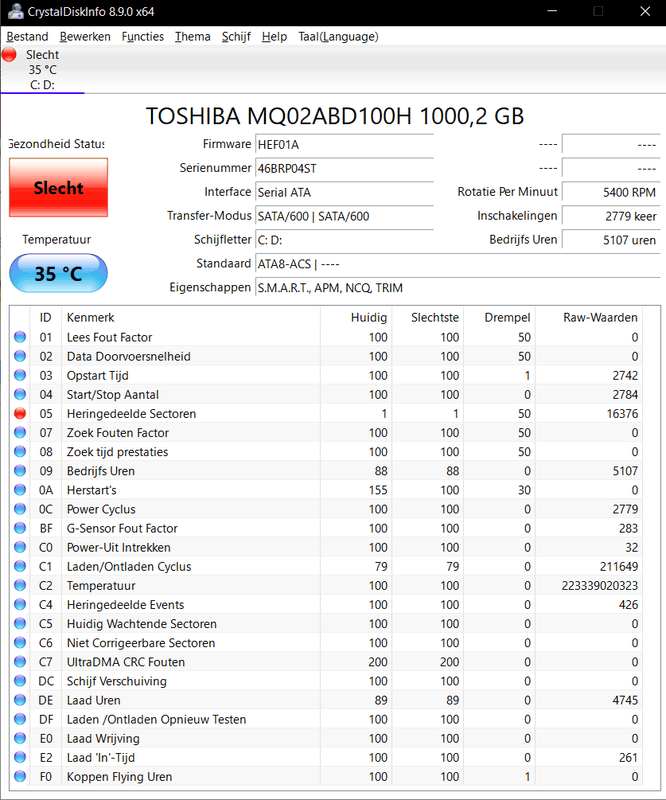
Task: Open the Thema menu
Action: (192, 37)
